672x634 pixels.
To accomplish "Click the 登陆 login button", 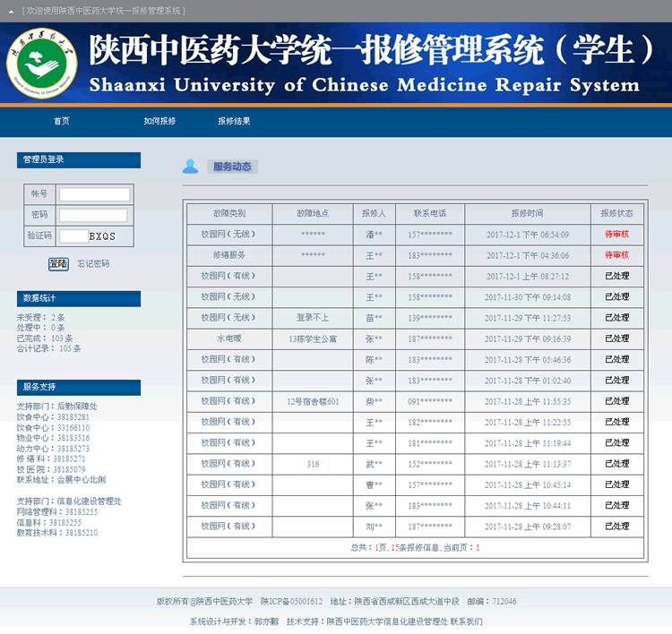I will (58, 264).
